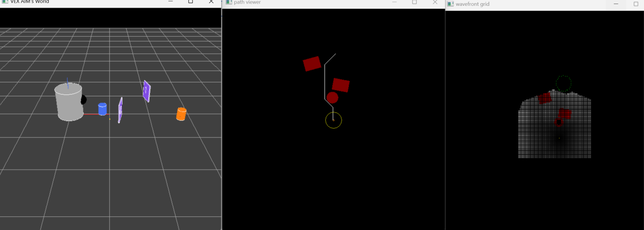
Task: Click the path viewer window icon
Action: point(229,2)
